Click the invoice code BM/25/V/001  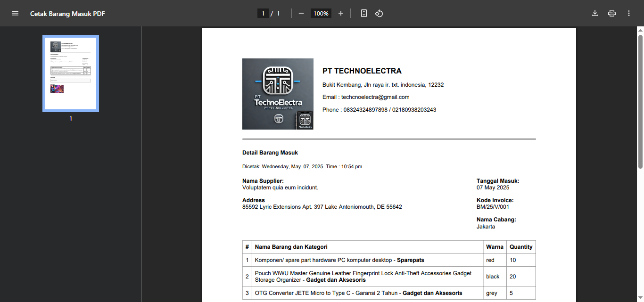493,207
